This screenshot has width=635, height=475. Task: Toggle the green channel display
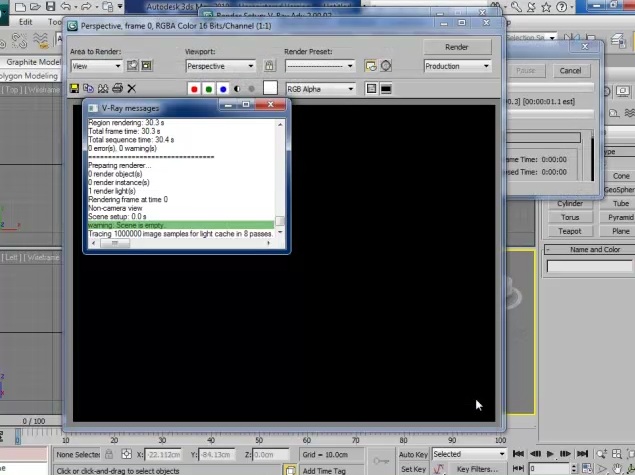coord(209,89)
